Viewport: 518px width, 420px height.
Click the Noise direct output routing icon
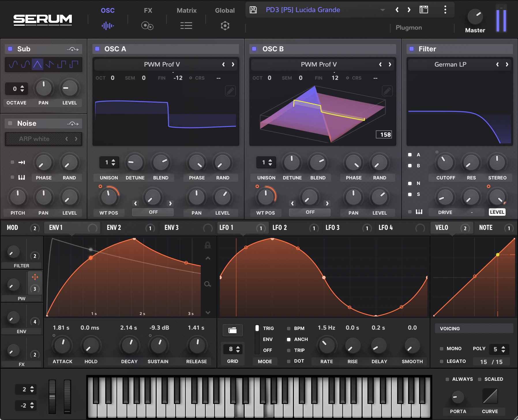73,124
